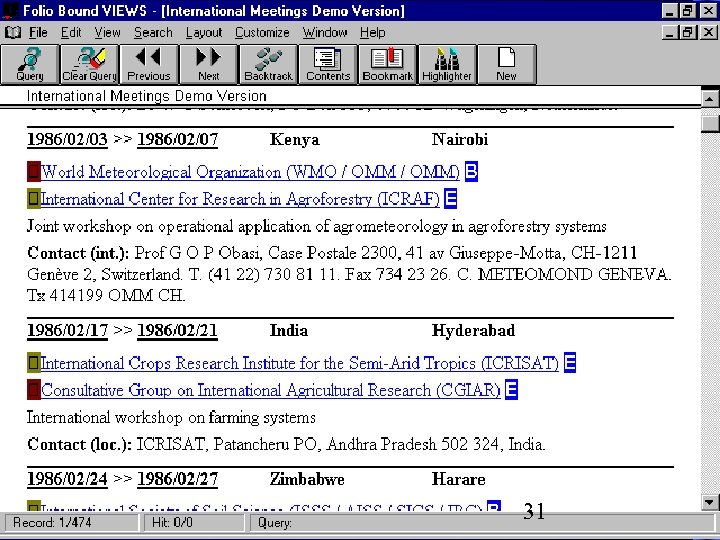Click the Hit 0/0 status indicator
Image resolution: width=720 pixels, height=540 pixels.
[x=194, y=523]
